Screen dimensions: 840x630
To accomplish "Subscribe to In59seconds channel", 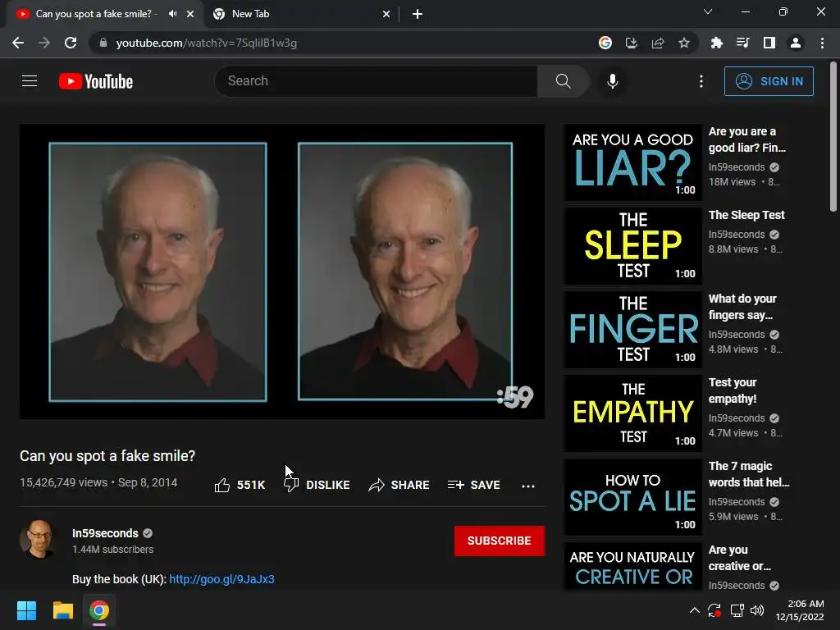I will click(x=500, y=541).
